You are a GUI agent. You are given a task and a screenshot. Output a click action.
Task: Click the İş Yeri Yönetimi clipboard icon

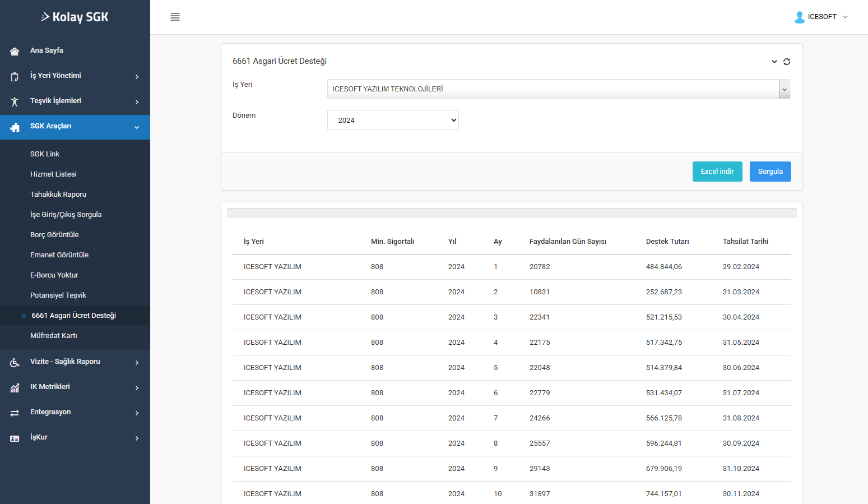point(15,76)
